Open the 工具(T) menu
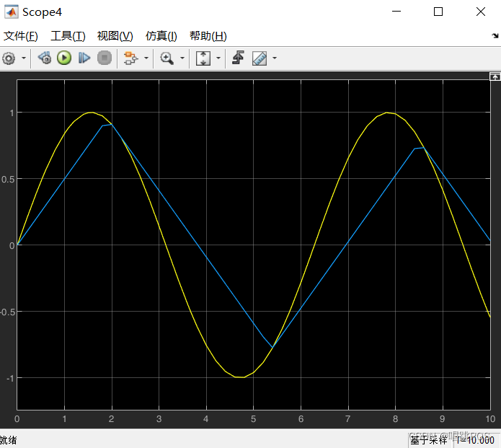 pos(68,36)
